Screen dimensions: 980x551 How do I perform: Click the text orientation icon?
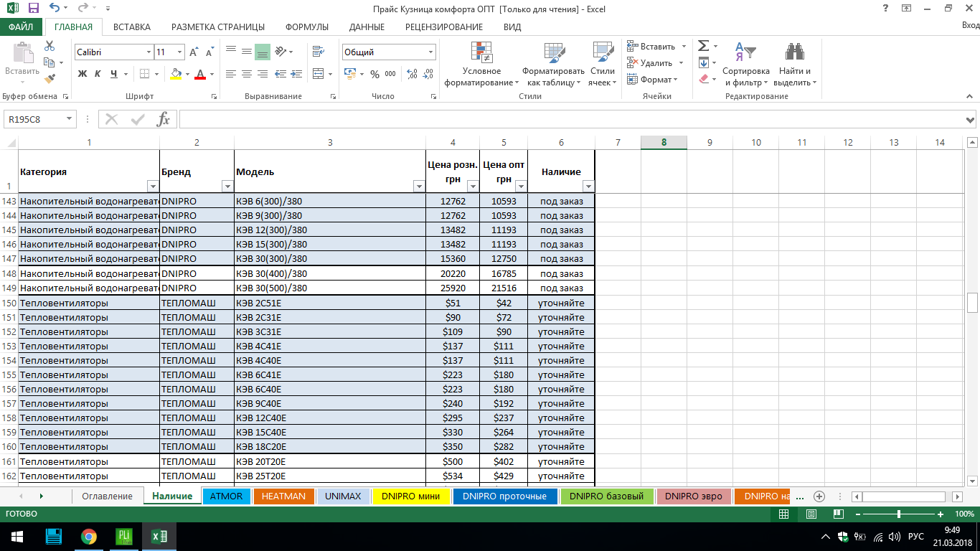pyautogui.click(x=281, y=52)
